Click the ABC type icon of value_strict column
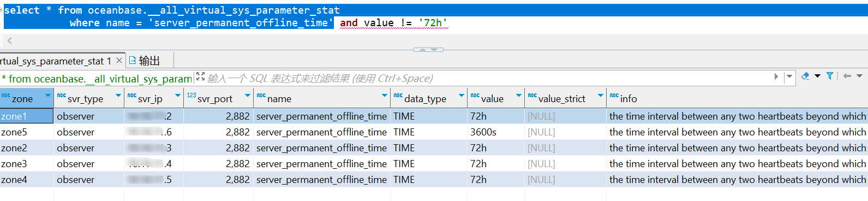The width and height of the screenshot is (868, 201). tap(532, 96)
